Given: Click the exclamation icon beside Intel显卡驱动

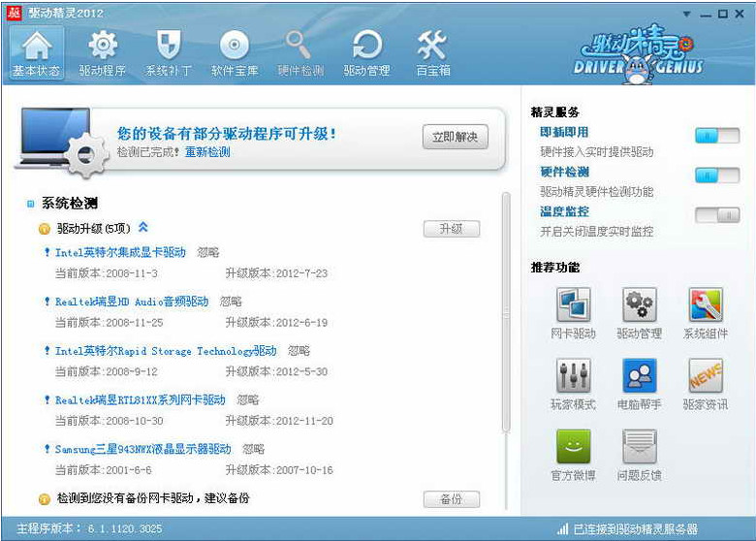Looking at the screenshot, I should (x=47, y=252).
